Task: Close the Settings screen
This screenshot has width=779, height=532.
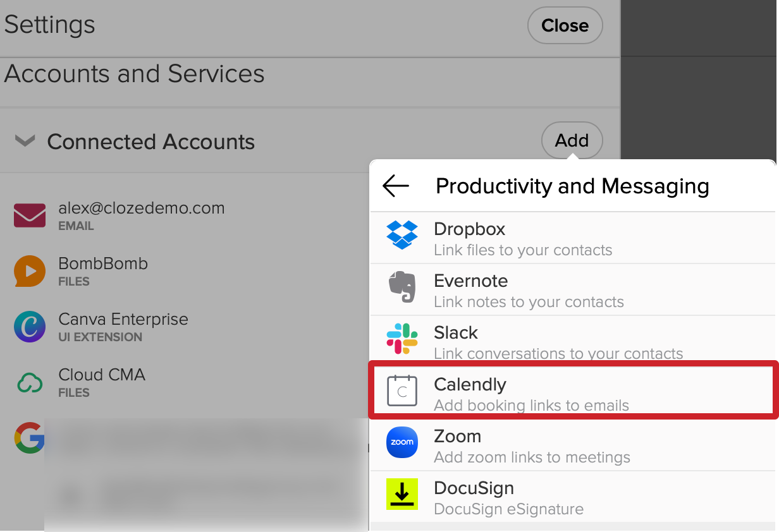Action: click(565, 25)
